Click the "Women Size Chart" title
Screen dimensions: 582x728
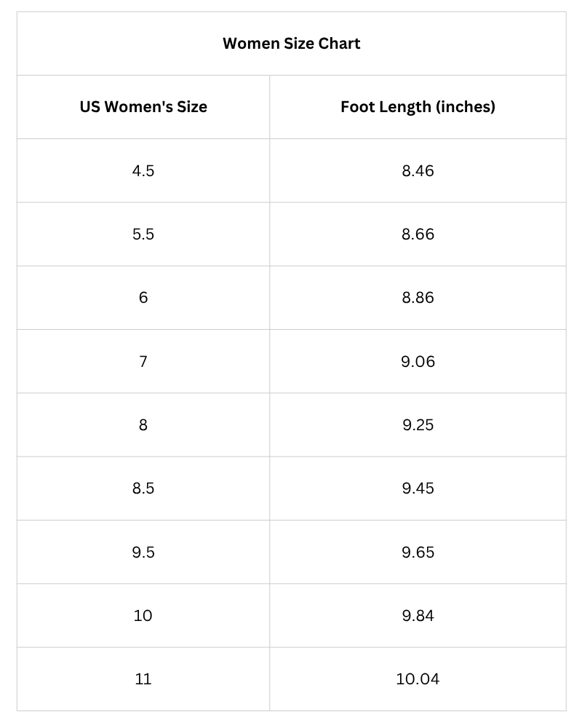(x=291, y=44)
